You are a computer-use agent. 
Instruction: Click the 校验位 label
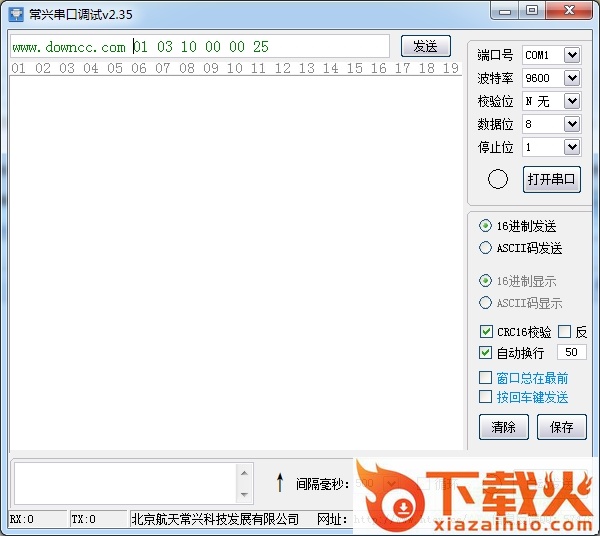(495, 101)
